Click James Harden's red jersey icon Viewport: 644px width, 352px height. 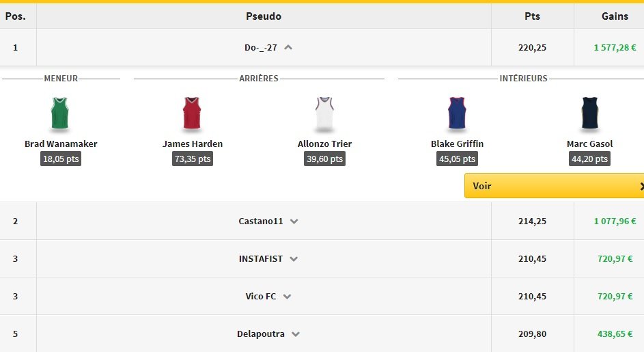pyautogui.click(x=193, y=113)
